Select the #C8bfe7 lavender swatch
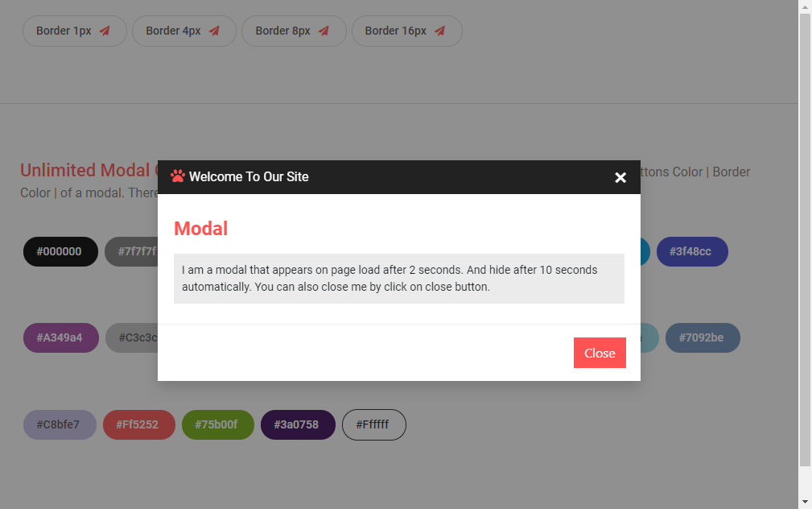 pos(60,424)
